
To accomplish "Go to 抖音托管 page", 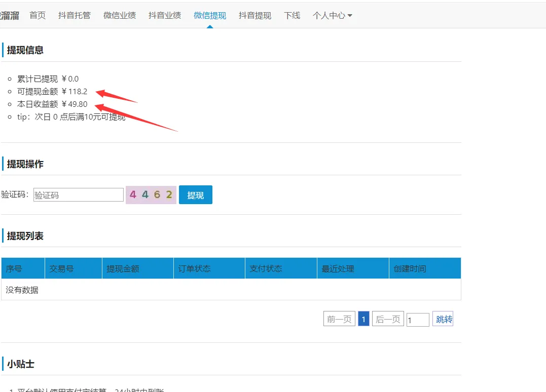I will [x=75, y=16].
